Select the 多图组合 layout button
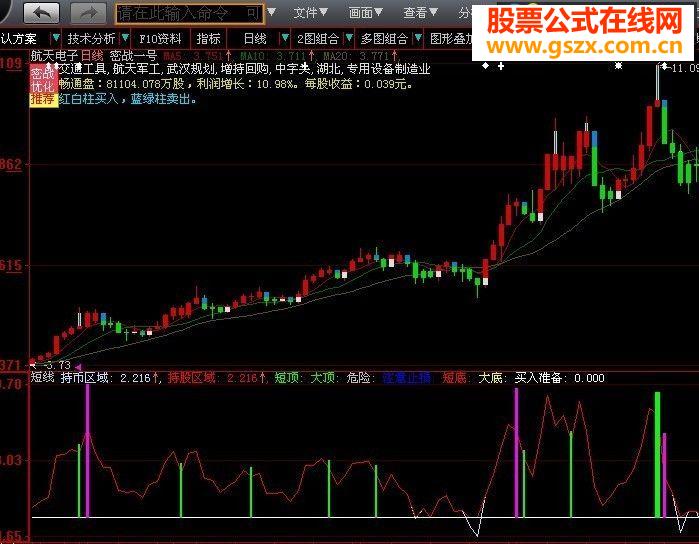Viewport: 699px width, 544px height. [x=385, y=39]
